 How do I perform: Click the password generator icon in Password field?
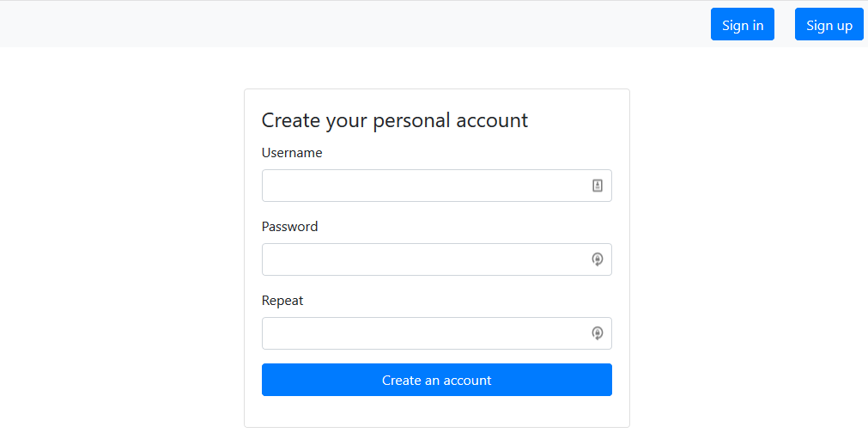pyautogui.click(x=598, y=259)
